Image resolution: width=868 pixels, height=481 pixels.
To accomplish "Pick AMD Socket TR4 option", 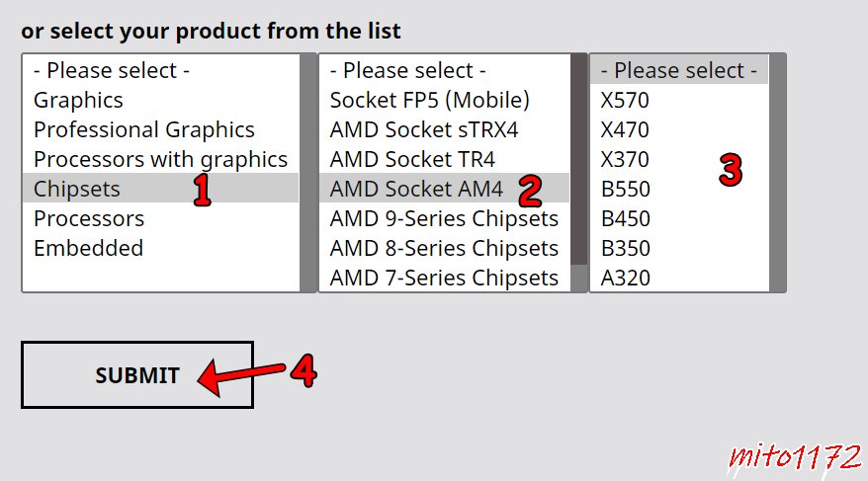I will point(445,159).
